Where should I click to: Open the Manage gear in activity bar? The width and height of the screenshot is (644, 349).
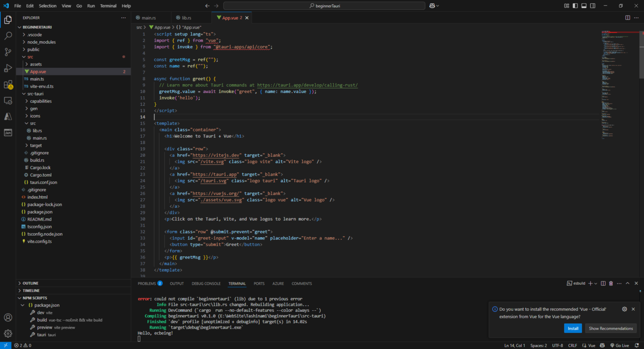(x=8, y=333)
